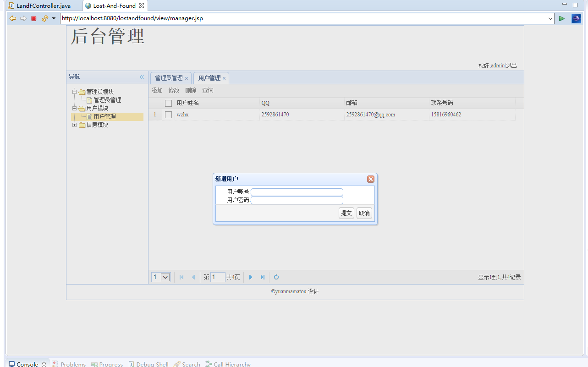Click the 提交 button in dialog
Image resolution: width=588 pixels, height=367 pixels.
(346, 213)
